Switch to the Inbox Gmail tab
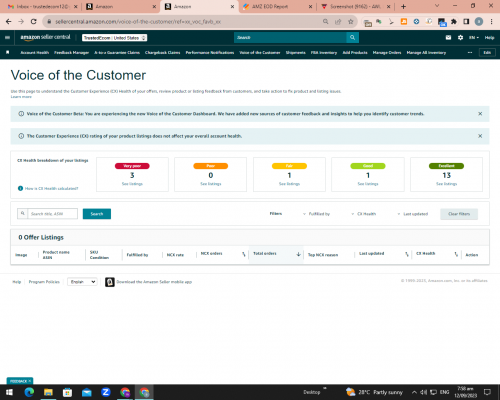500x400 pixels. point(42,7)
